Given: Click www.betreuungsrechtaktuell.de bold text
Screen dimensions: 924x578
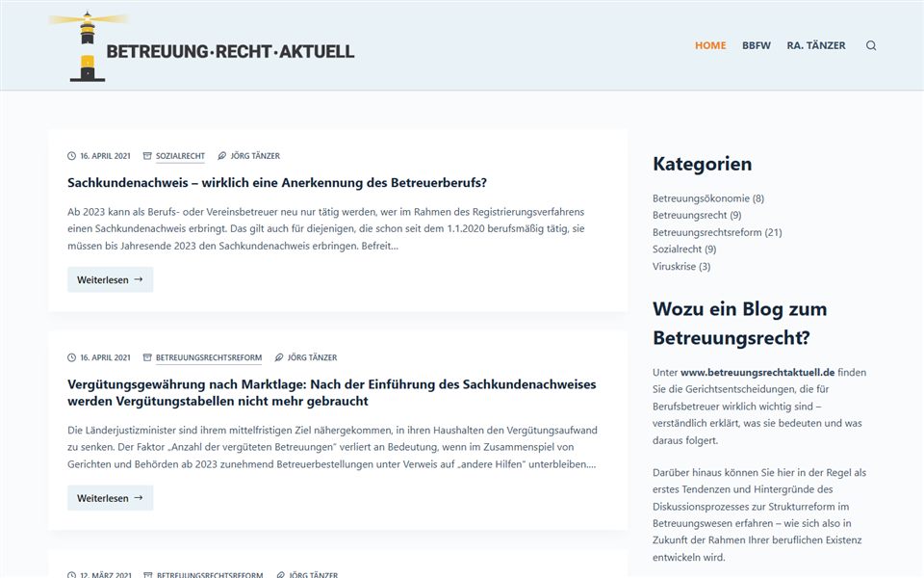Looking at the screenshot, I should tap(757, 372).
